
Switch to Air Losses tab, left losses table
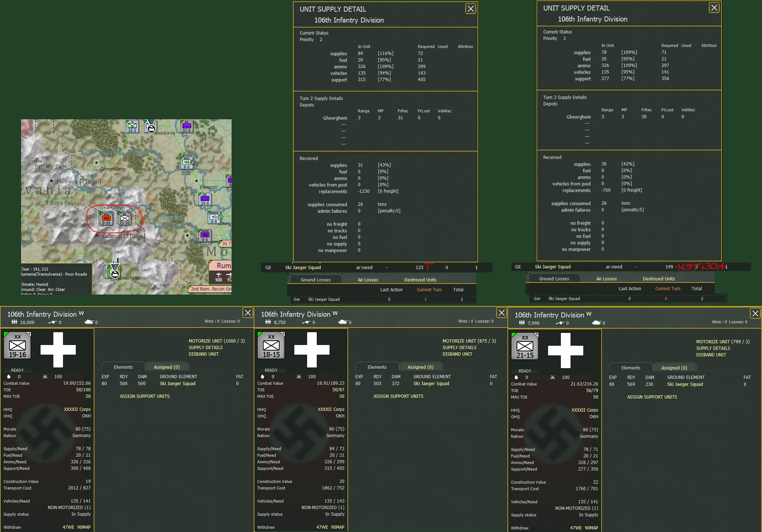click(368, 280)
